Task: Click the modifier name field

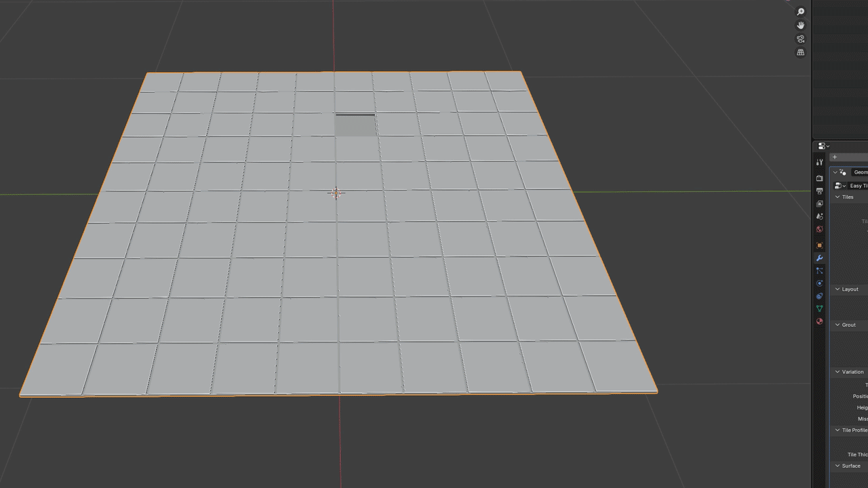Action: click(x=860, y=172)
